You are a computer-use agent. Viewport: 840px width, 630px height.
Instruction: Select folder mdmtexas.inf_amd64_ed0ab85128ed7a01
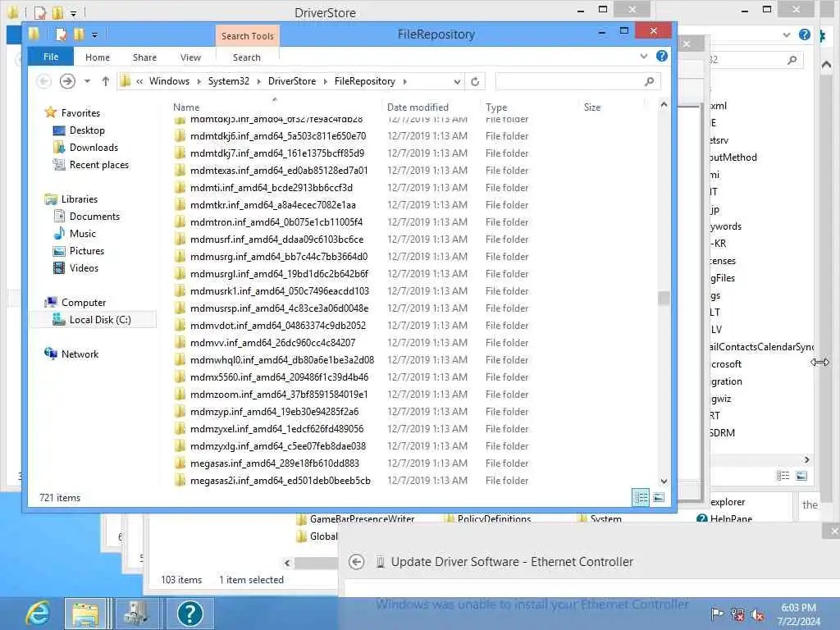[x=279, y=171]
